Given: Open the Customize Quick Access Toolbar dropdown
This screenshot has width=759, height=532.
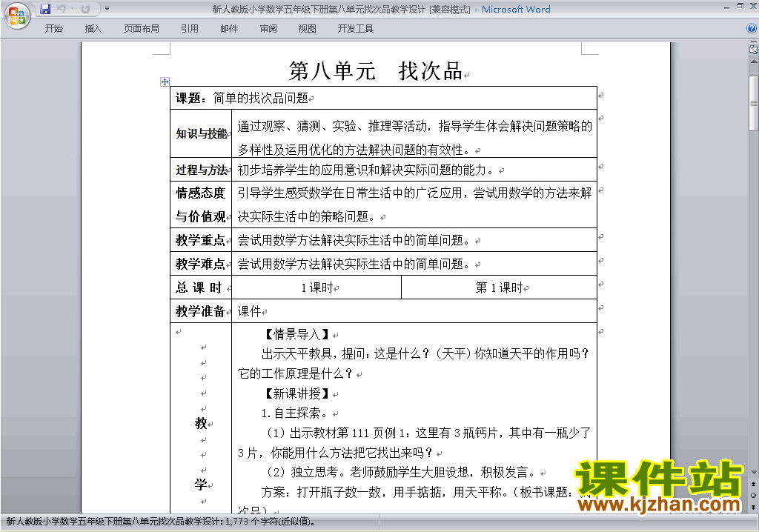Looking at the screenshot, I should [107, 9].
